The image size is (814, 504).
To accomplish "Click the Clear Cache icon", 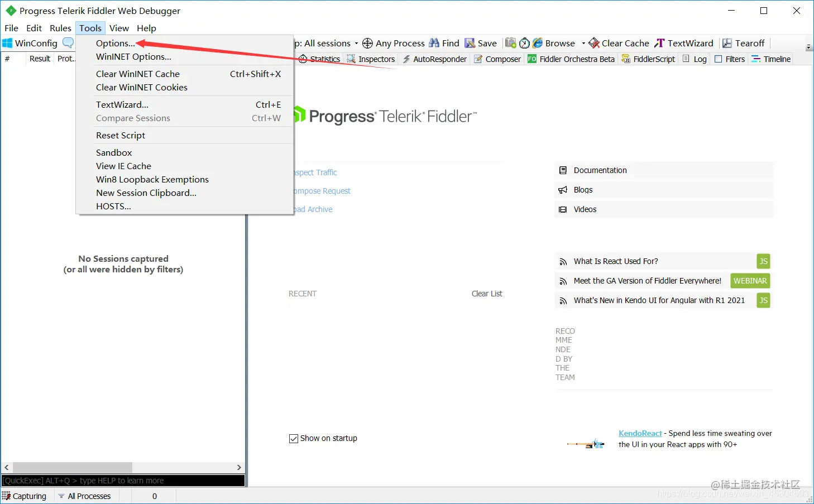I will click(x=594, y=43).
